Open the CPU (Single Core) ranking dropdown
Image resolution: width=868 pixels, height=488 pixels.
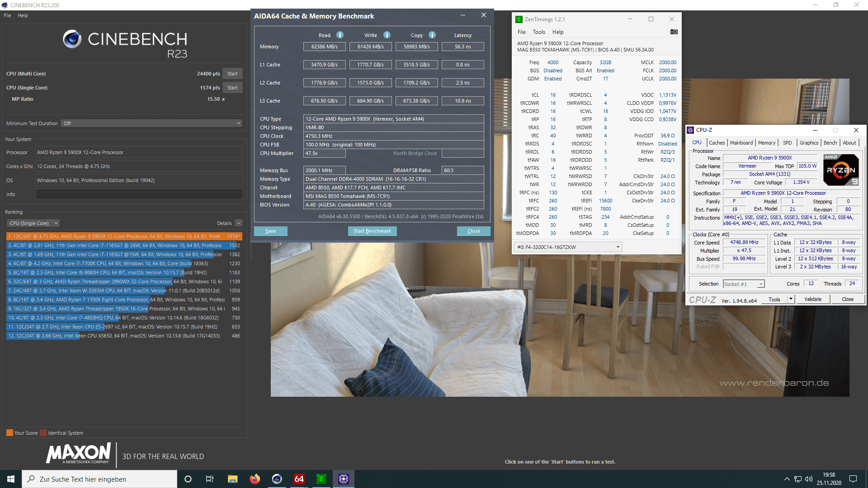click(x=34, y=223)
